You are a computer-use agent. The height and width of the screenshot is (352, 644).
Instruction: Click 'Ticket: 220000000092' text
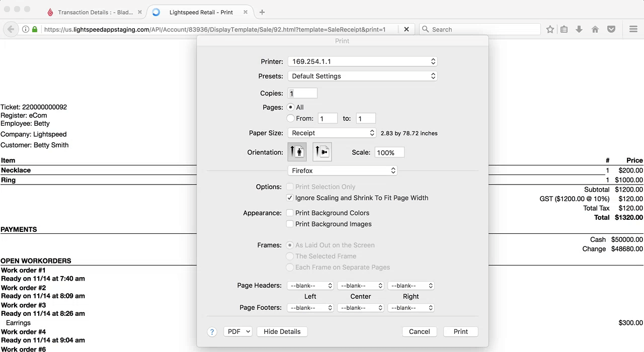click(34, 107)
